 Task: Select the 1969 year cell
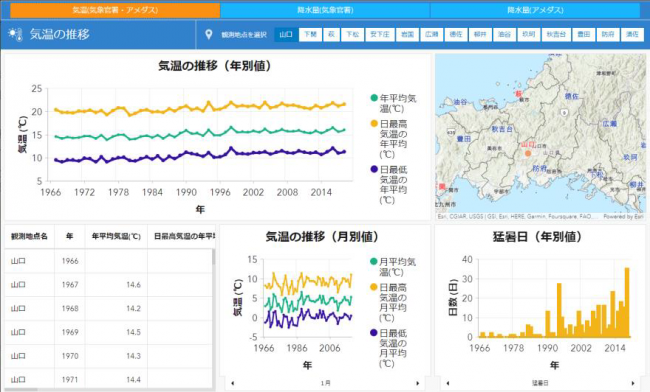pyautogui.click(x=70, y=332)
